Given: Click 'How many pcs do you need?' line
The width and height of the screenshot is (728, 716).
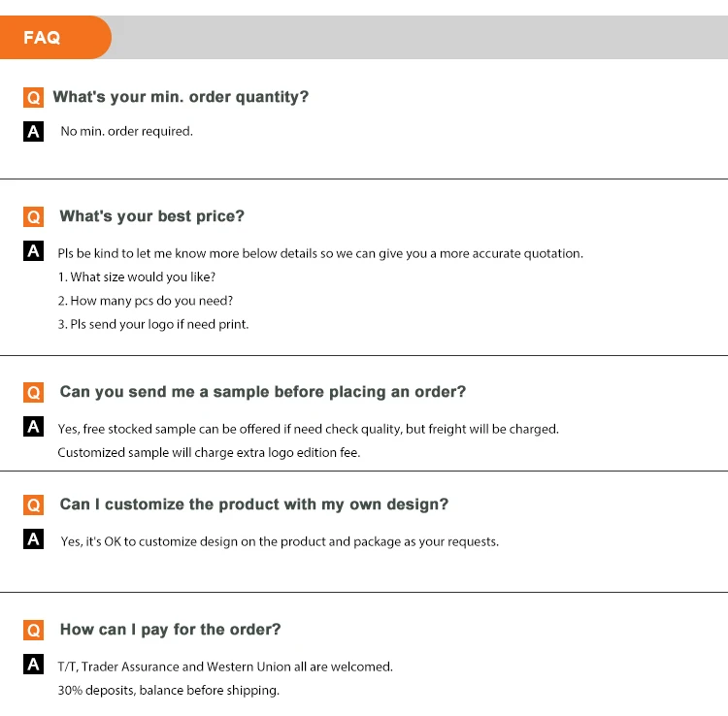Looking at the screenshot, I should click(145, 301).
